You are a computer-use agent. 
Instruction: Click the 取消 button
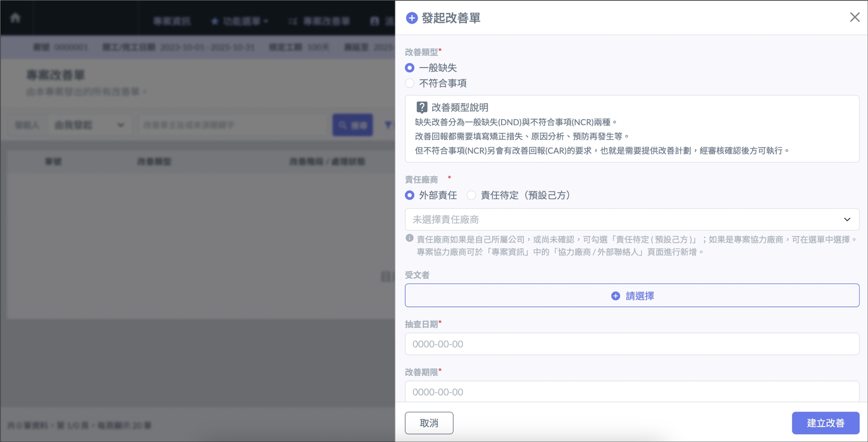click(x=429, y=423)
